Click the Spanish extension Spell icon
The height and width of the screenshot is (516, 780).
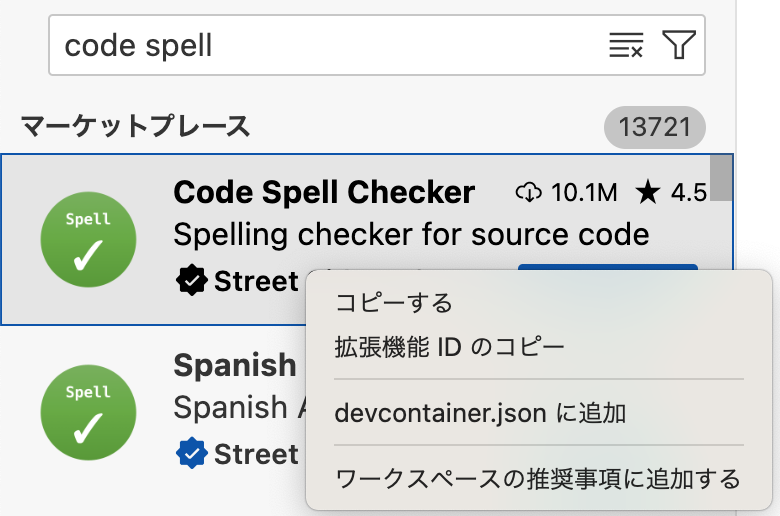click(89, 413)
